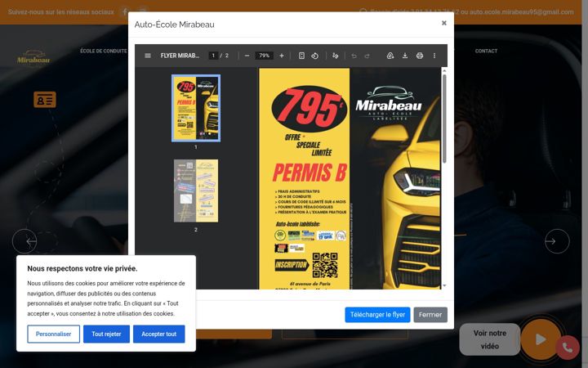This screenshot has width=588, height=368.
Task: Click the FLYER MIRAB... document title
Action: click(180, 56)
